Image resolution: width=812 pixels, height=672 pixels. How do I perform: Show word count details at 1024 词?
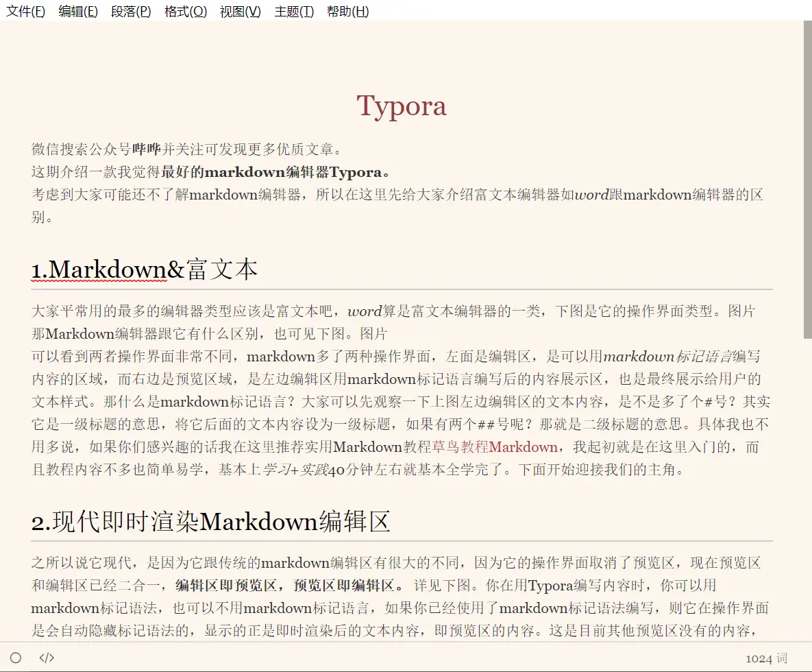click(766, 658)
